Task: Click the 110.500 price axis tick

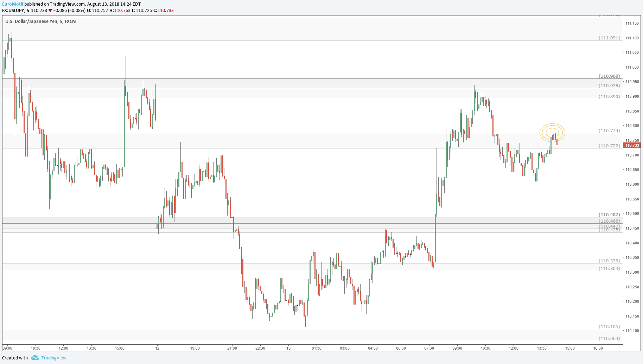Action: (x=632, y=213)
